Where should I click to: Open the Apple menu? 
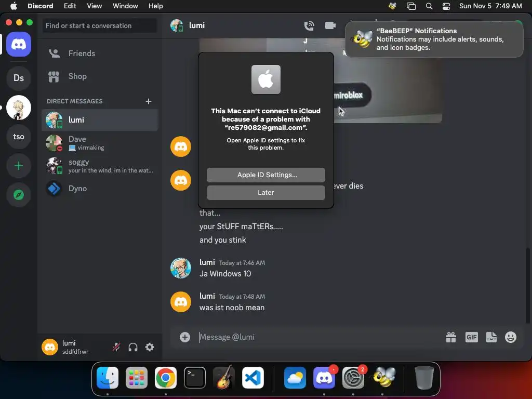pyautogui.click(x=14, y=6)
